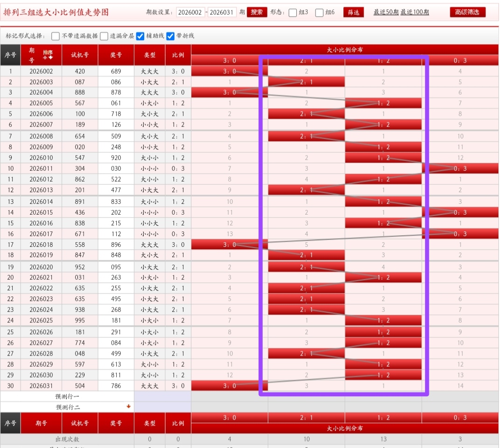504x448 pixels.
Task: Click the 预测行一 row label
Action: 67,397
